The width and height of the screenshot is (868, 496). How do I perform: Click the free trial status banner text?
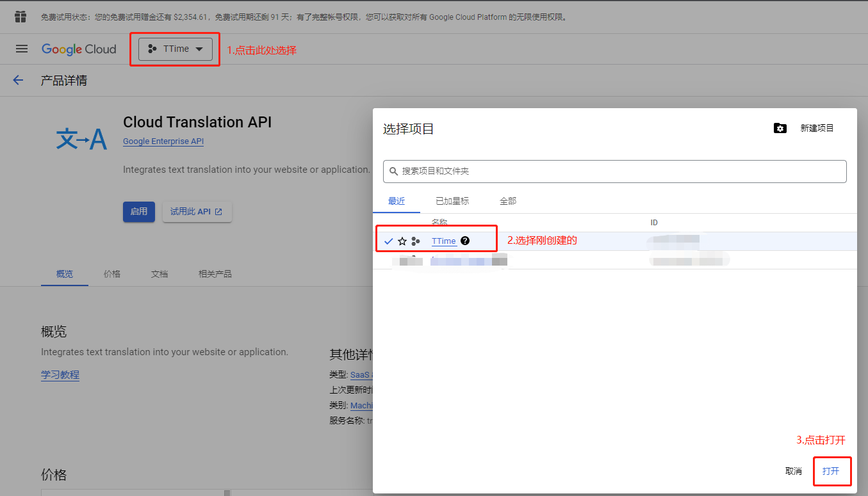coord(304,17)
